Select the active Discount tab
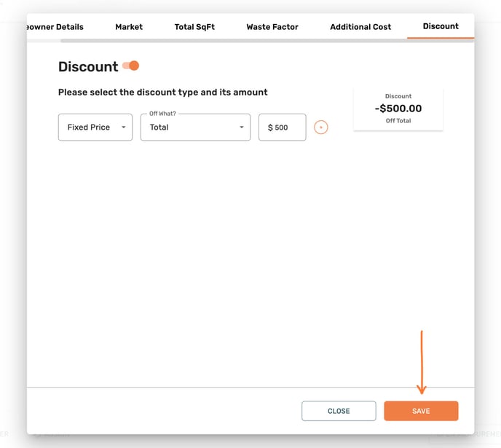Viewport: 501px width, 448px height. click(x=441, y=26)
